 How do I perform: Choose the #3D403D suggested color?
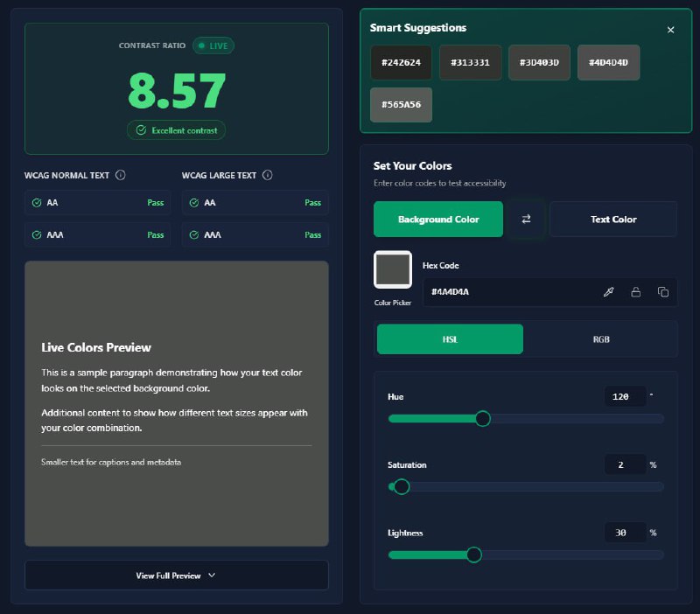tap(539, 63)
